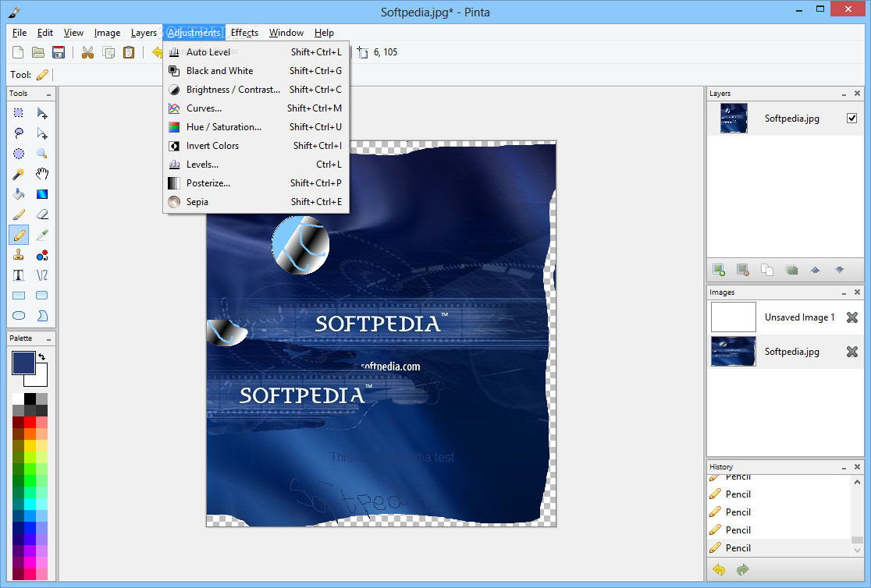
Task: Select the Ellipse Select tool
Action: pyautogui.click(x=18, y=154)
